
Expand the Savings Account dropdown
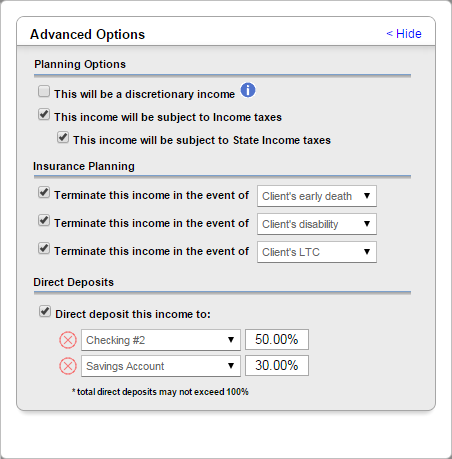click(161, 366)
